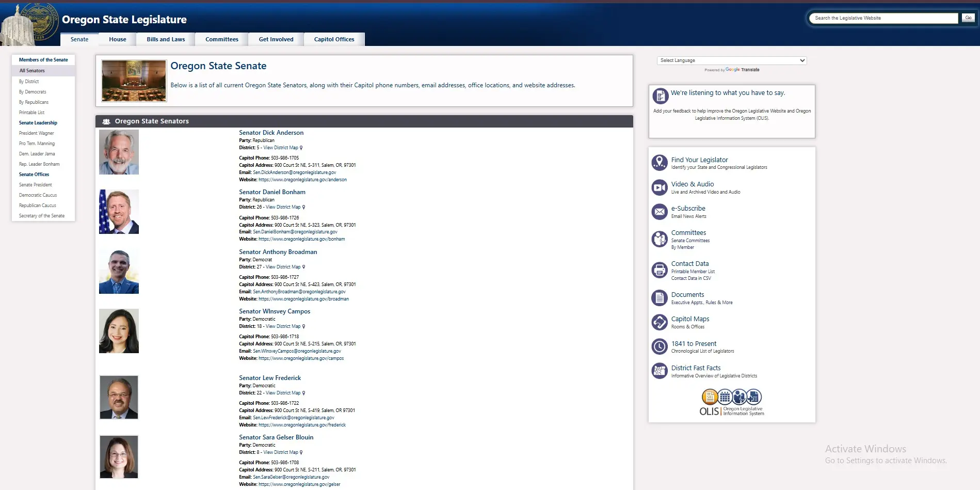Open the Bills and Laws tab
The height and width of the screenshot is (490, 980).
point(166,39)
